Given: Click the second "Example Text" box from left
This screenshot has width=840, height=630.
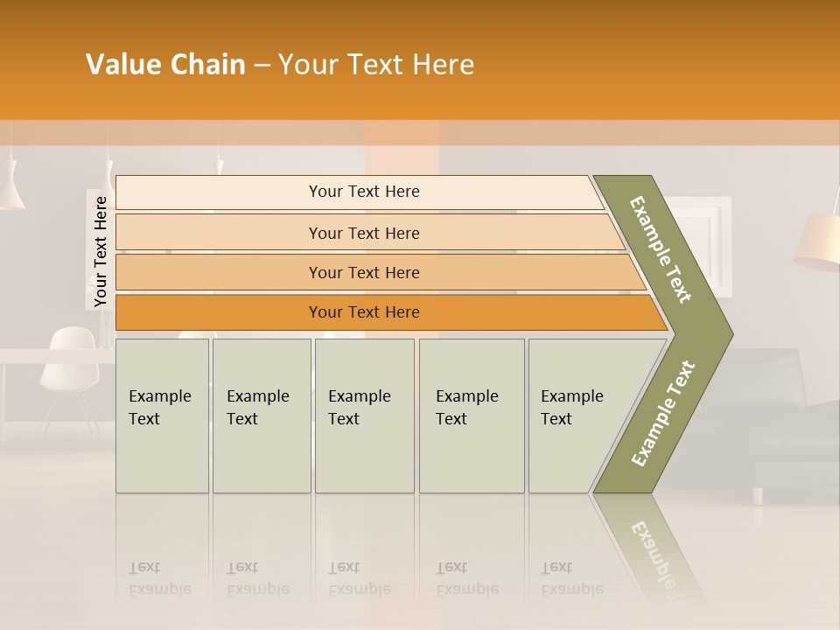Looking at the screenshot, I should (262, 416).
